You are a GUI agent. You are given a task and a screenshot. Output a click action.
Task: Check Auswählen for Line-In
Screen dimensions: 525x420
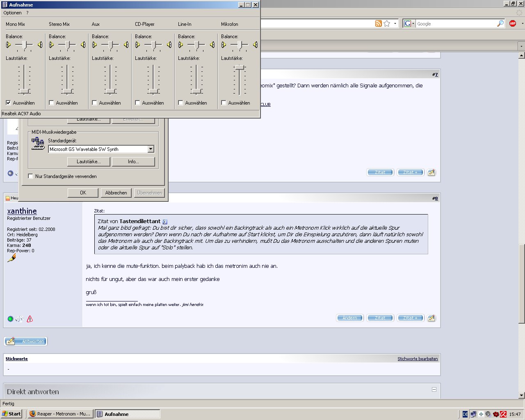pyautogui.click(x=180, y=103)
